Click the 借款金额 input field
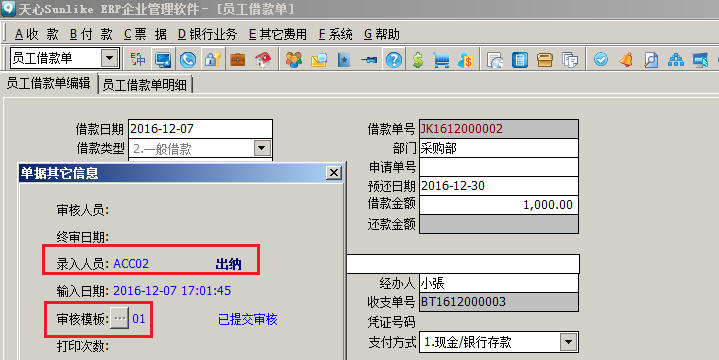The image size is (719, 360). pyautogui.click(x=498, y=205)
